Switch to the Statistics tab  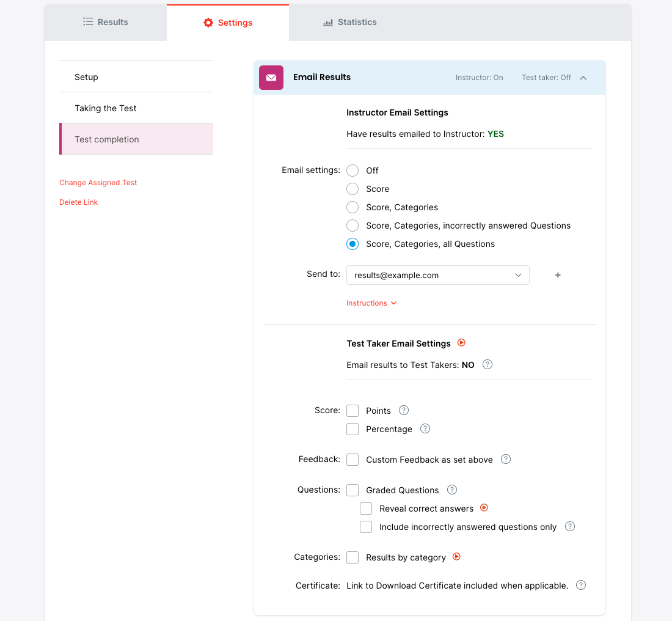click(350, 22)
